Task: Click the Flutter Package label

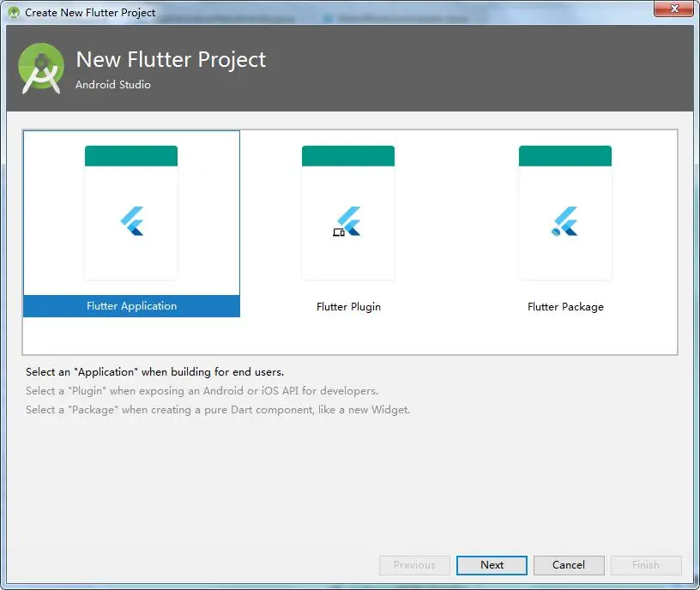Action: (x=565, y=307)
